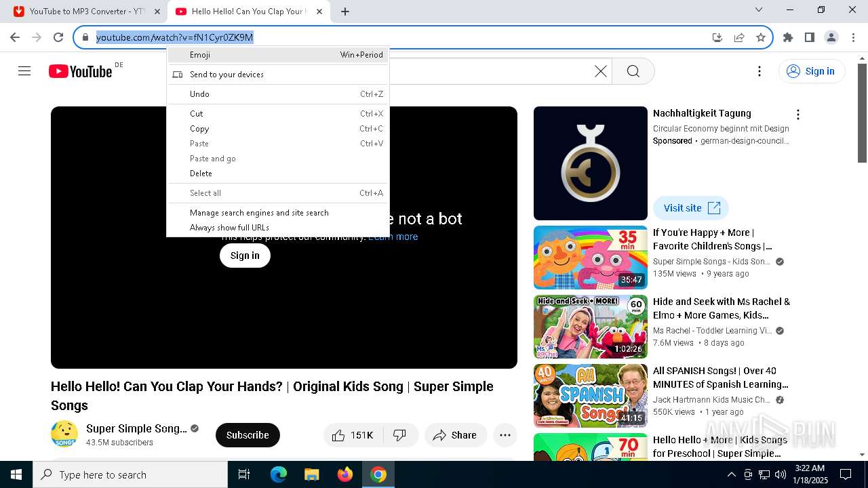Image resolution: width=868 pixels, height=488 pixels.
Task: Click the Sign in button on the video player
Action: pyautogui.click(x=245, y=256)
